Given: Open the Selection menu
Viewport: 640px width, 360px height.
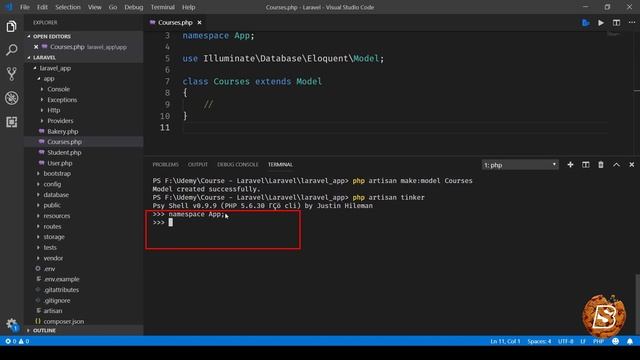Looking at the screenshot, I should tap(68, 7).
